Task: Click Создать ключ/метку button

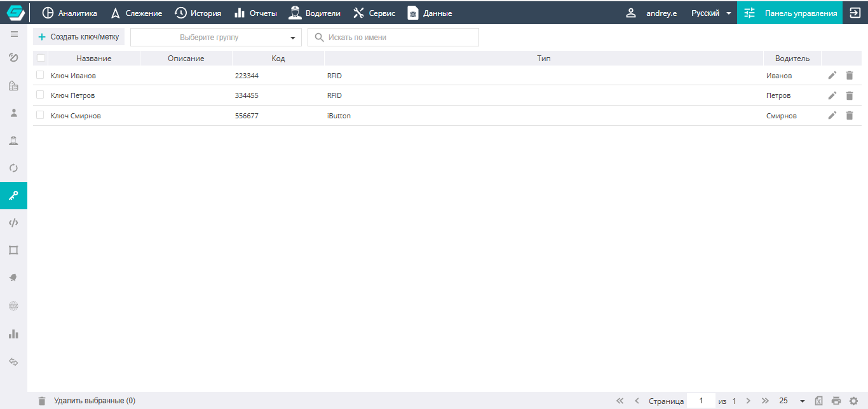Action: [x=79, y=37]
